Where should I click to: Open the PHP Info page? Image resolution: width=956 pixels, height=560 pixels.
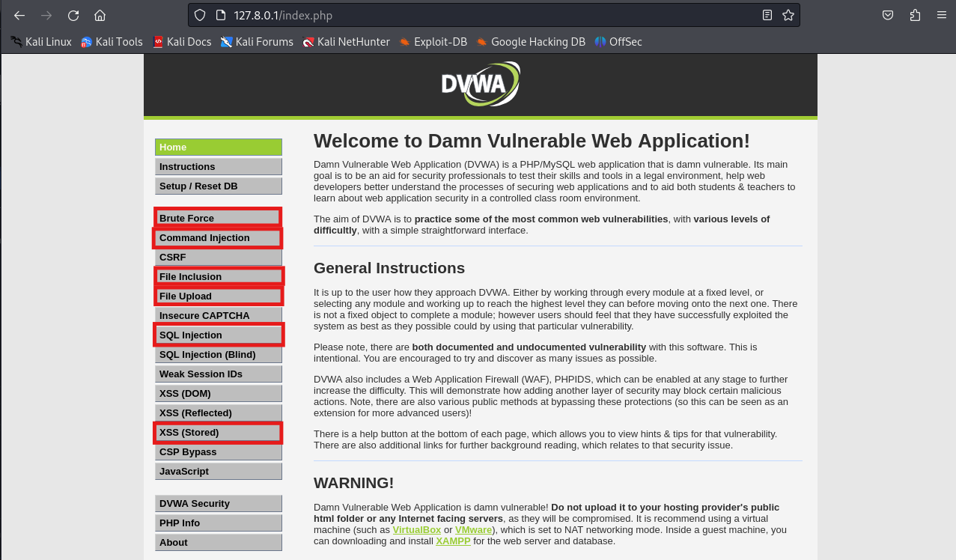click(x=219, y=523)
